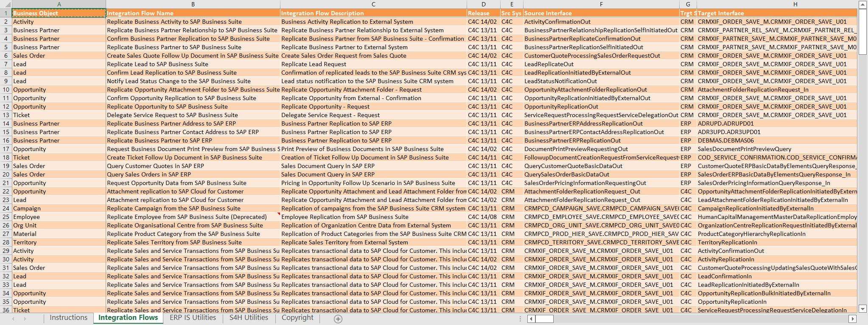Select cell 'Query Sales Orders in SAP ERP'
This screenshot has height=325, width=868.
[193, 174]
